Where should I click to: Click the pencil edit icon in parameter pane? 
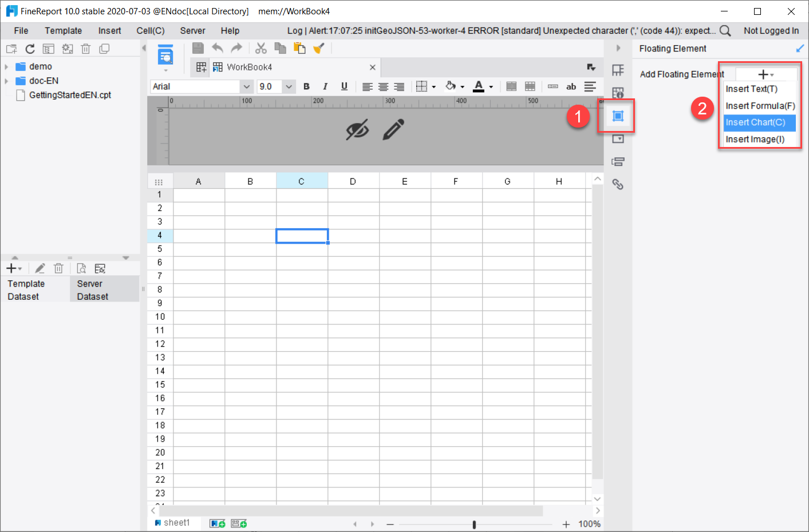[393, 130]
